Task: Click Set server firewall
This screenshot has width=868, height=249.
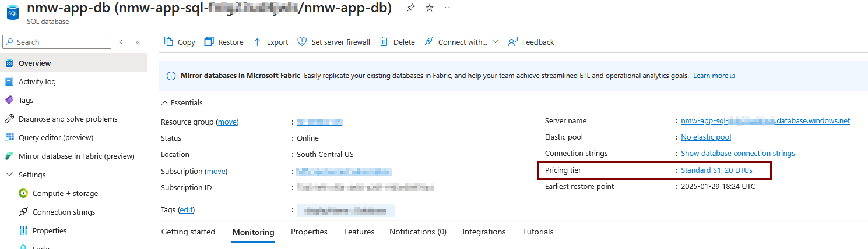Action: click(333, 42)
